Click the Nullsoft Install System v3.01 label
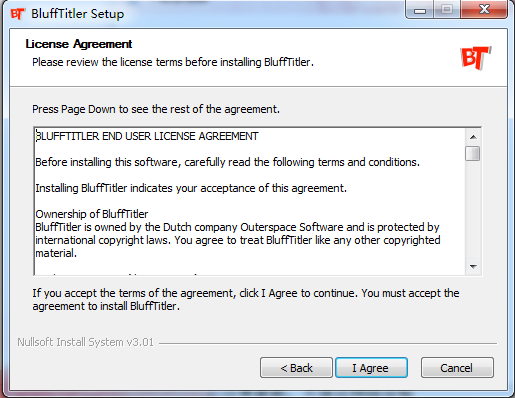The image size is (515, 398). pos(85,342)
